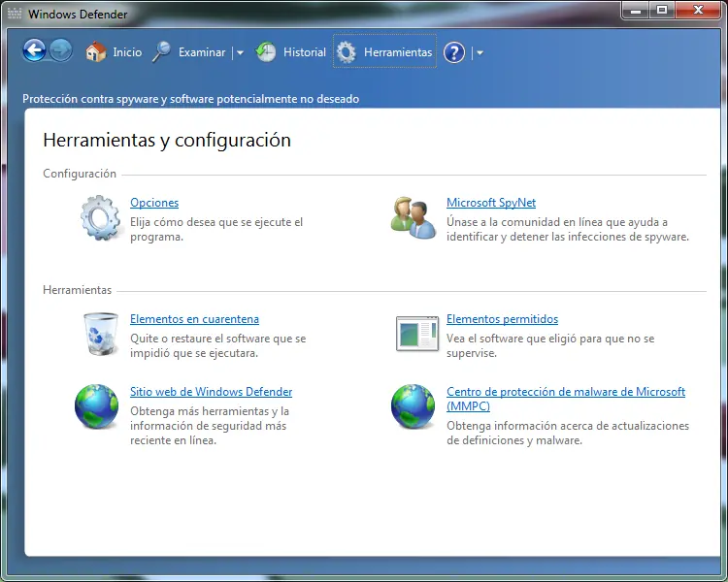
Task: Click the window icon for allowed items
Action: tap(417, 334)
